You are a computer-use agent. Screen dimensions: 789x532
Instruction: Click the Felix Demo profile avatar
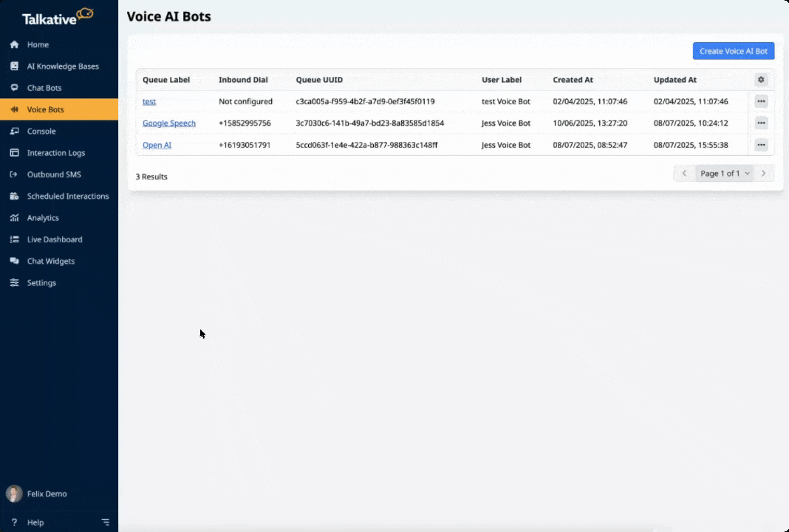point(14,494)
